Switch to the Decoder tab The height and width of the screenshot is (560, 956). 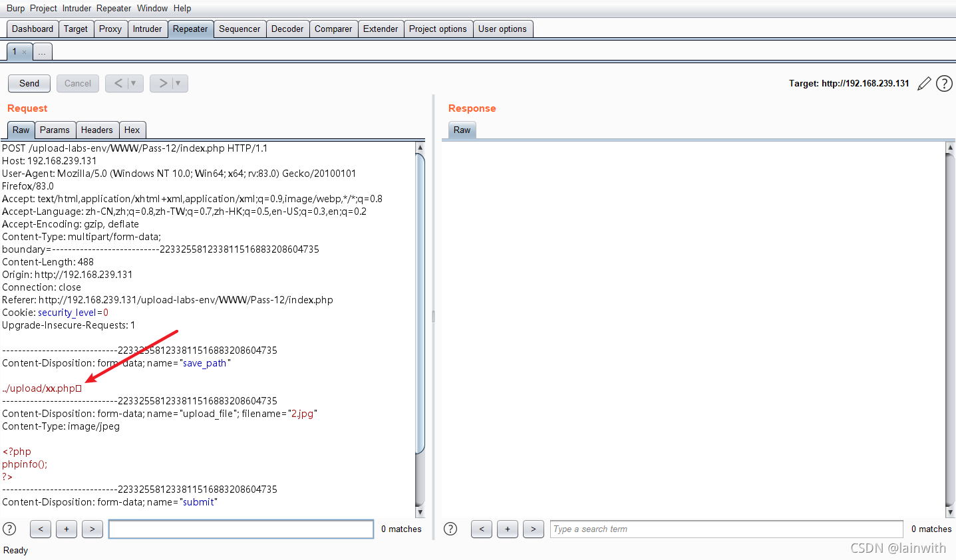pos(287,29)
